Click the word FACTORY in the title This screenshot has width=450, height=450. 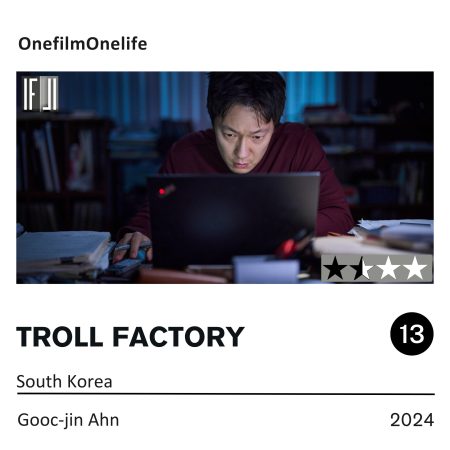coord(178,337)
